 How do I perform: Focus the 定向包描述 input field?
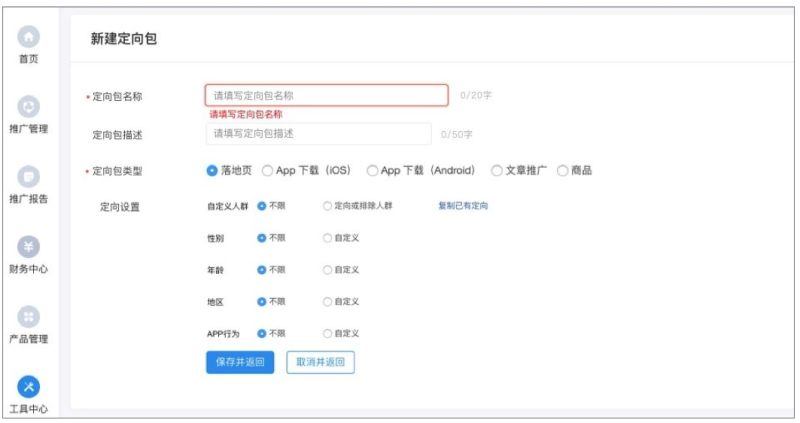(x=318, y=134)
